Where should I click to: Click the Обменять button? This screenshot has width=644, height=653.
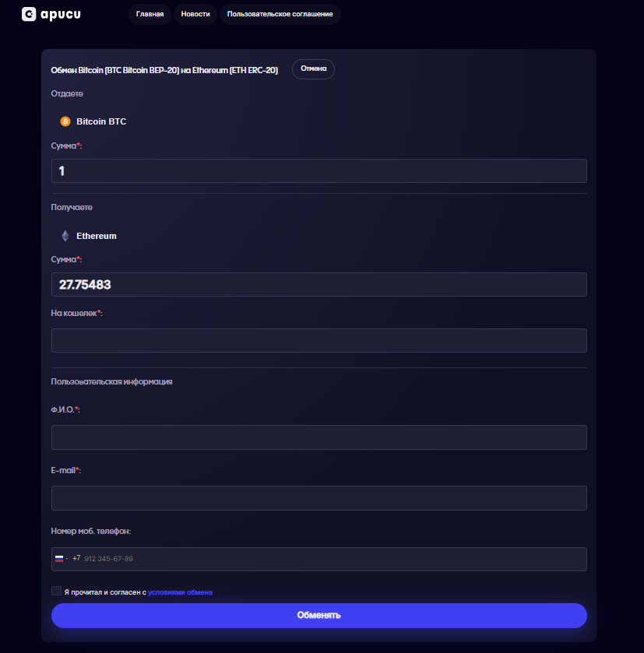[319, 616]
